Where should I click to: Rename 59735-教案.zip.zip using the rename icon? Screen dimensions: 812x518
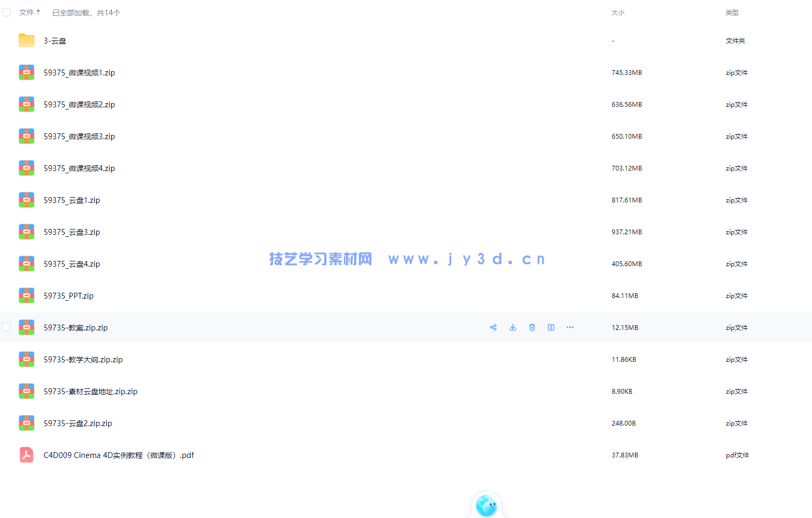point(551,327)
